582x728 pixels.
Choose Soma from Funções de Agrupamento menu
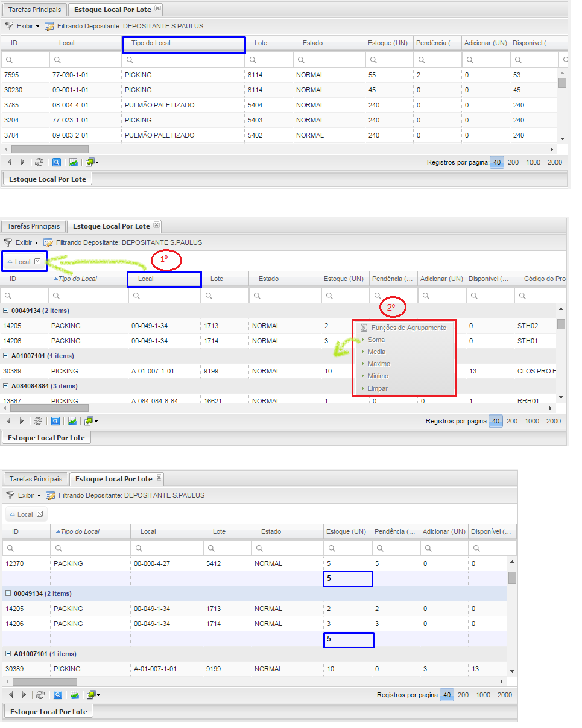coord(376,340)
